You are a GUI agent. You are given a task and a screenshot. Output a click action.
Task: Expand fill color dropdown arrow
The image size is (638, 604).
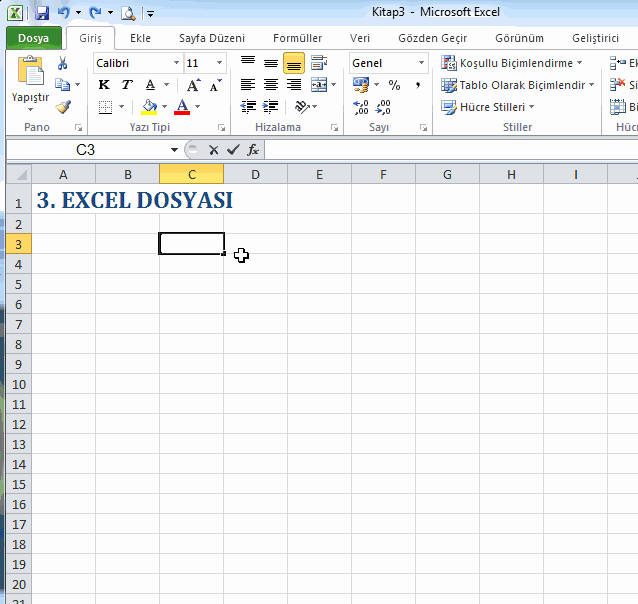[x=165, y=107]
